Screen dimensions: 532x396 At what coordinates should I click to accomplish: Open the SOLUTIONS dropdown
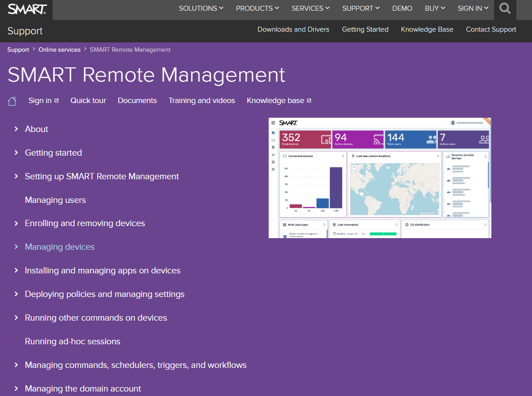click(201, 8)
